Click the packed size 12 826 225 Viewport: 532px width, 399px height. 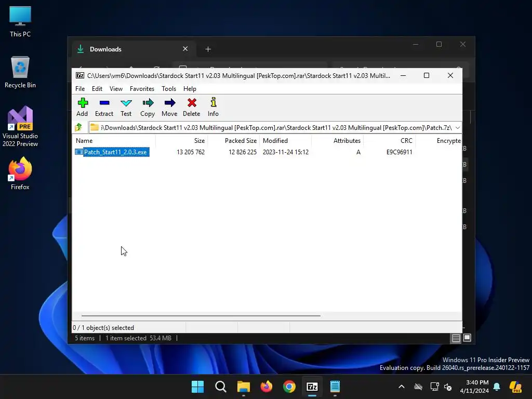[x=243, y=152]
